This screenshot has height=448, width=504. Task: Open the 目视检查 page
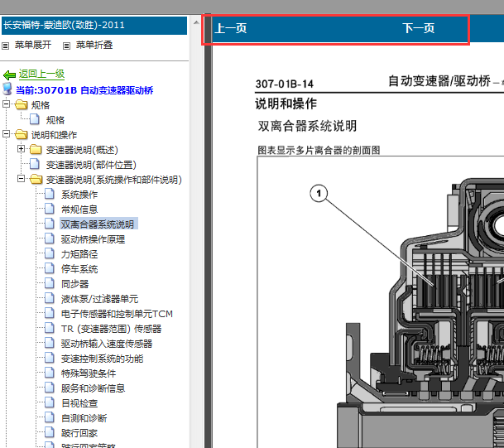(x=79, y=403)
